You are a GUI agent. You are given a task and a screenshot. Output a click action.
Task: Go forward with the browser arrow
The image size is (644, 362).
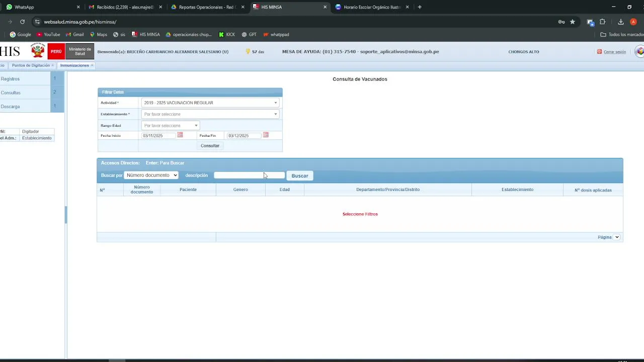point(10,22)
